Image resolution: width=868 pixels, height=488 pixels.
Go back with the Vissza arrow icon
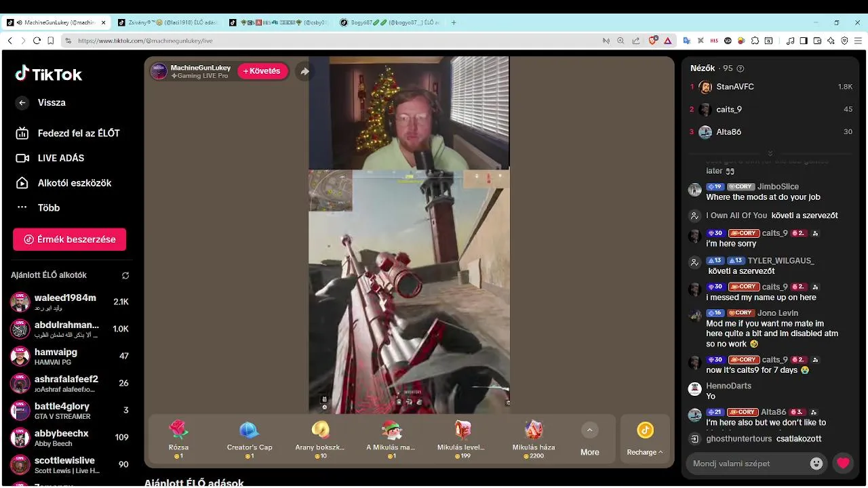pos(22,102)
